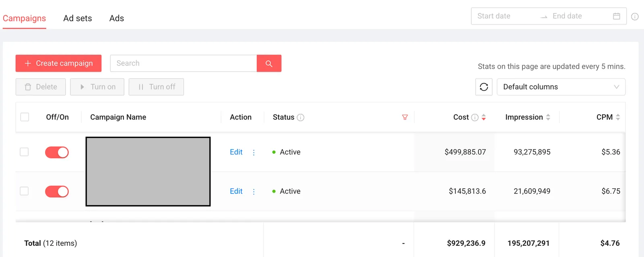Open the Ads tab

click(x=117, y=18)
